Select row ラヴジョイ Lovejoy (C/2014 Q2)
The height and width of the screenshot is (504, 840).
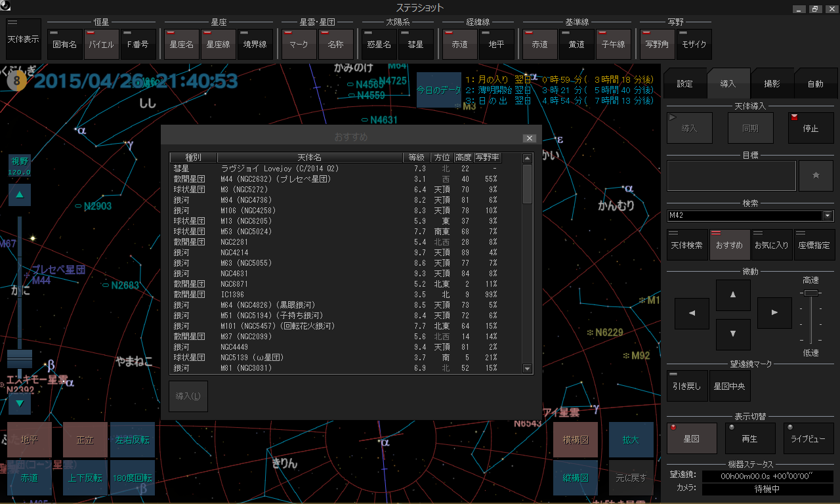click(345, 169)
